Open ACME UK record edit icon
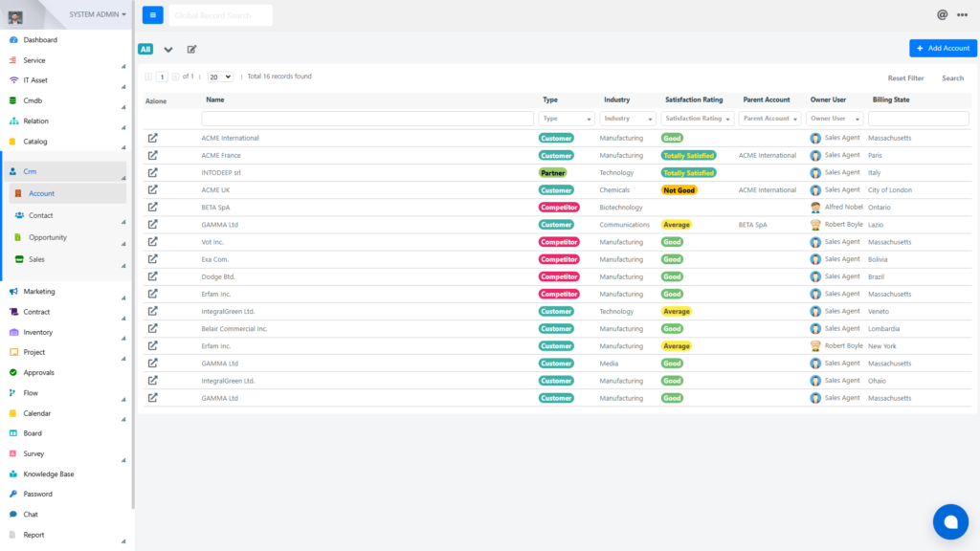980x551 pixels. click(x=152, y=190)
